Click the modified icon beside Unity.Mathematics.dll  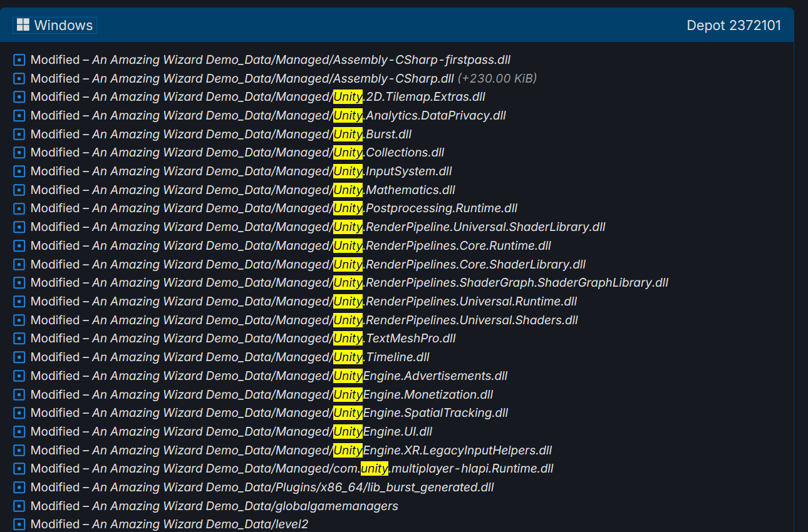click(x=19, y=190)
